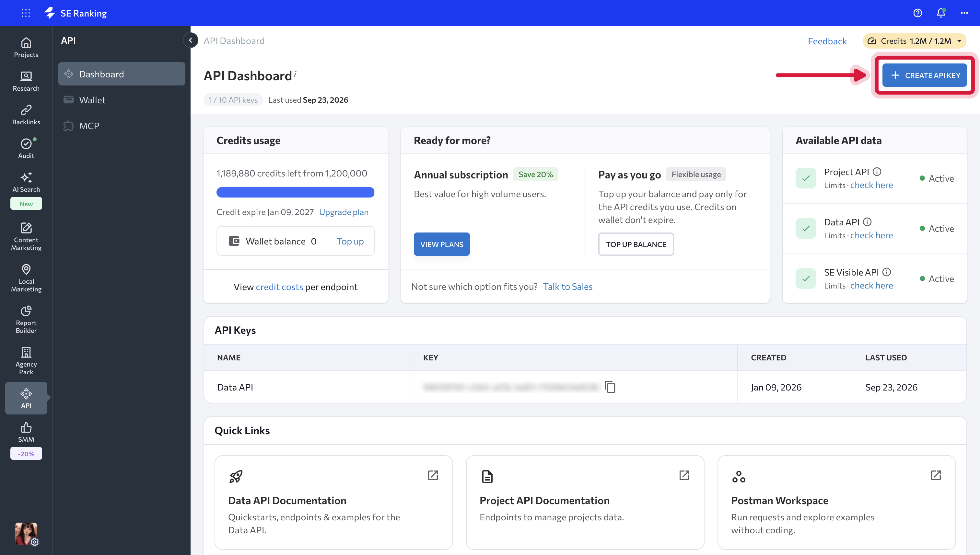Open Local Marketing in the sidebar
The height and width of the screenshot is (555, 980).
click(x=26, y=278)
